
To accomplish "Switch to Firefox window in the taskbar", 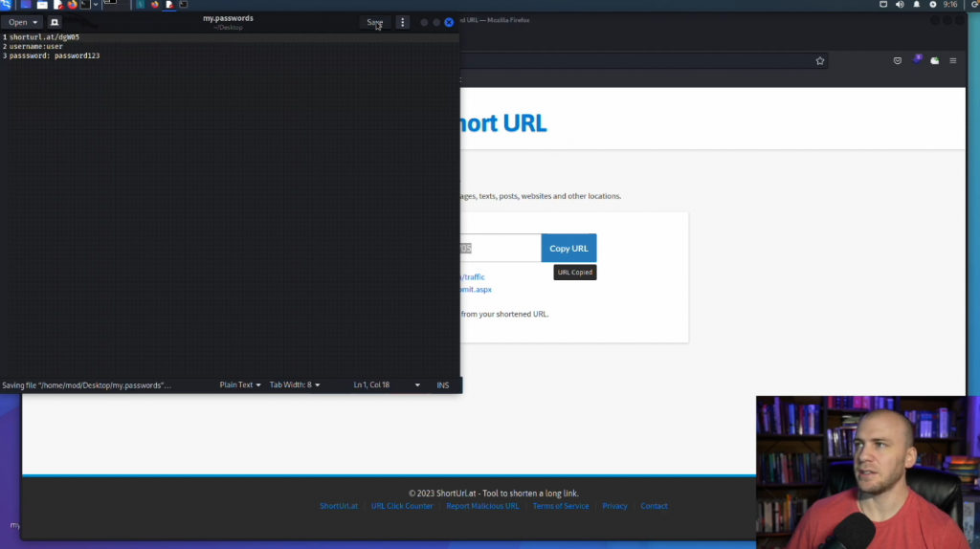I will tap(155, 5).
